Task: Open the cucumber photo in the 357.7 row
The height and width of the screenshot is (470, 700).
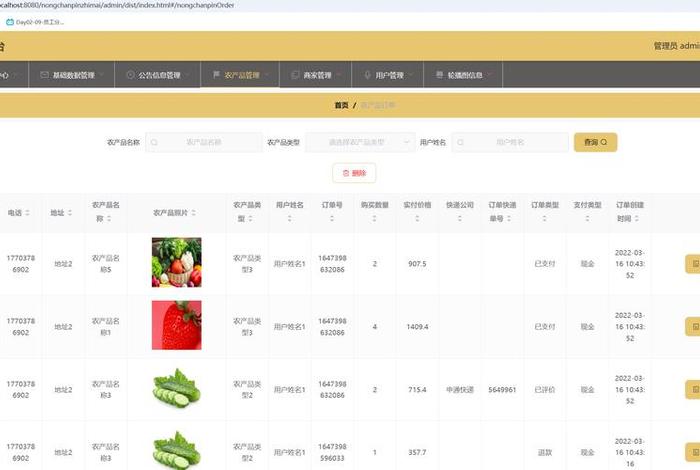Action: click(x=177, y=450)
